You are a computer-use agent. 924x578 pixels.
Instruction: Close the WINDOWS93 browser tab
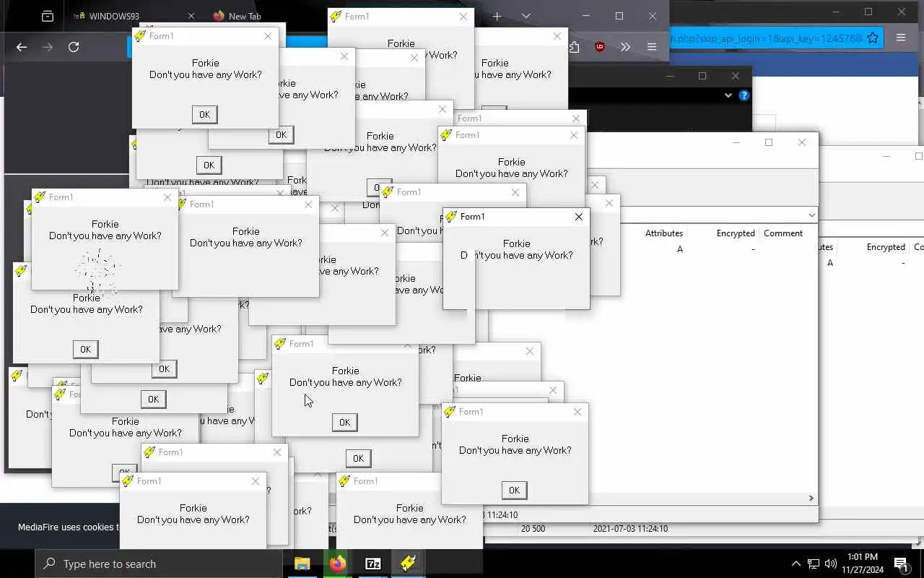tap(191, 16)
